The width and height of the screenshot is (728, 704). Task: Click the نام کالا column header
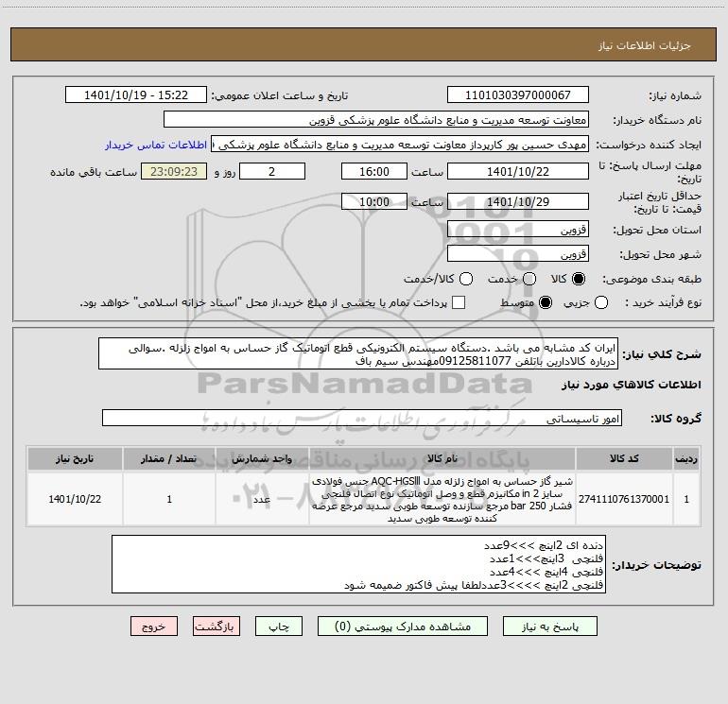(x=442, y=458)
